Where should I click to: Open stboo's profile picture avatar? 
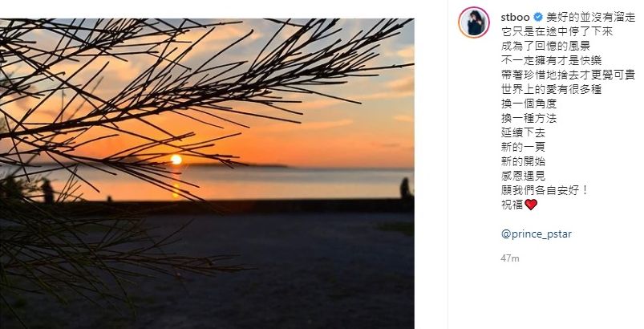(474, 22)
